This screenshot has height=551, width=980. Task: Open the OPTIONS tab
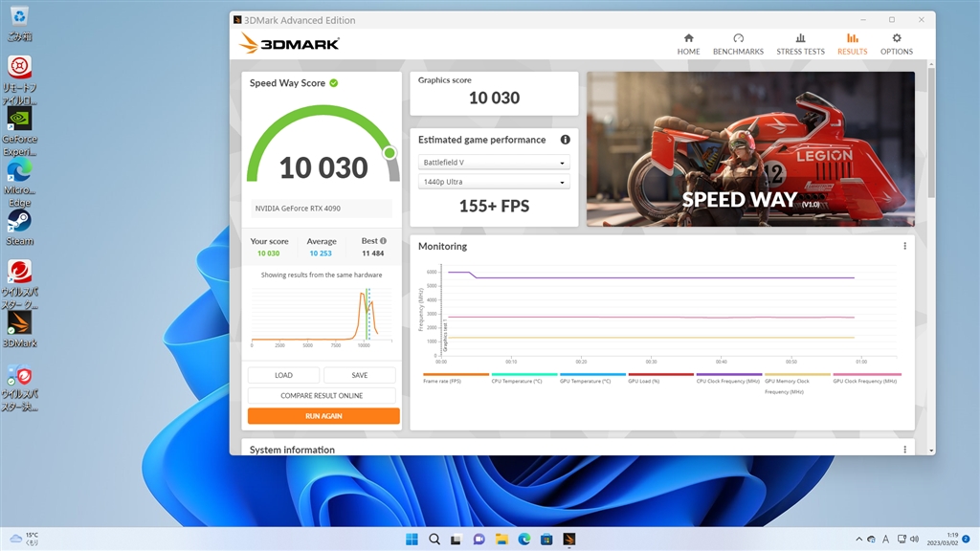(x=896, y=44)
